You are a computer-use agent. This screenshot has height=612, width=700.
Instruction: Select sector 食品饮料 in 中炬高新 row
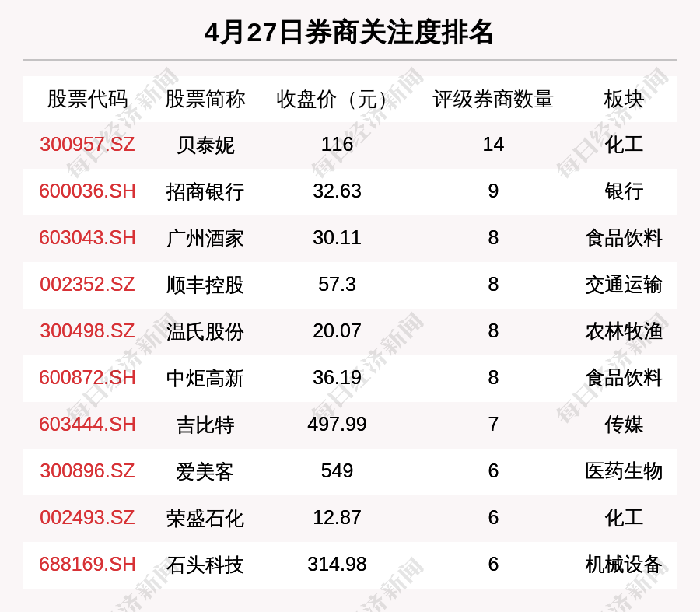point(624,378)
